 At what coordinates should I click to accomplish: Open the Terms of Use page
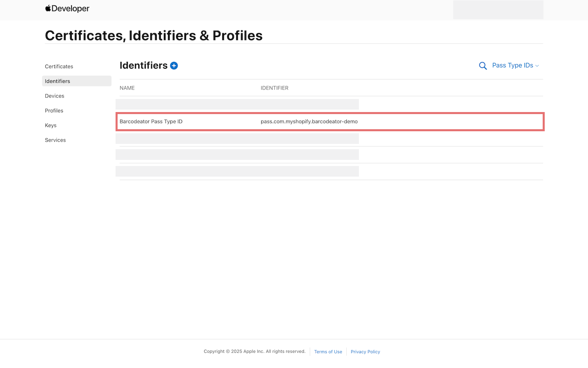click(328, 352)
